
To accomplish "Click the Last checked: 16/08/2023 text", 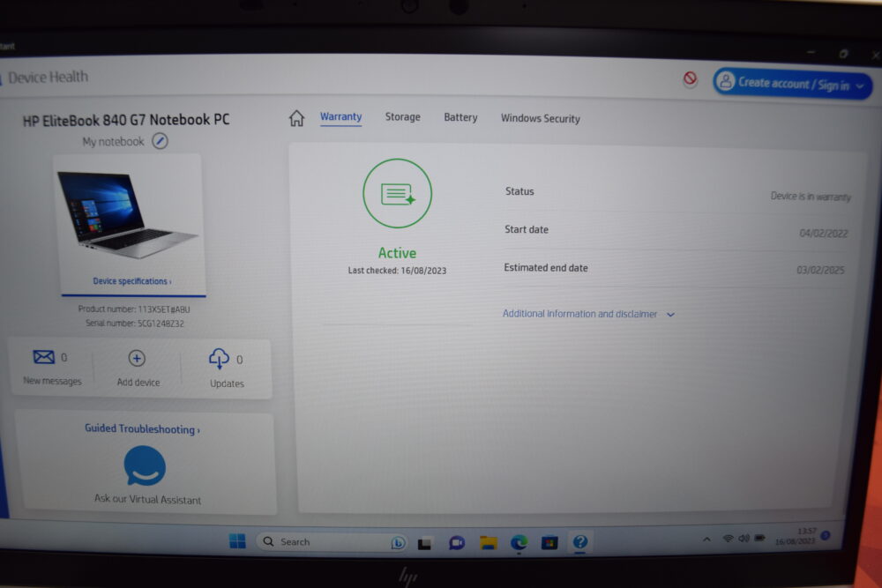I will click(397, 271).
